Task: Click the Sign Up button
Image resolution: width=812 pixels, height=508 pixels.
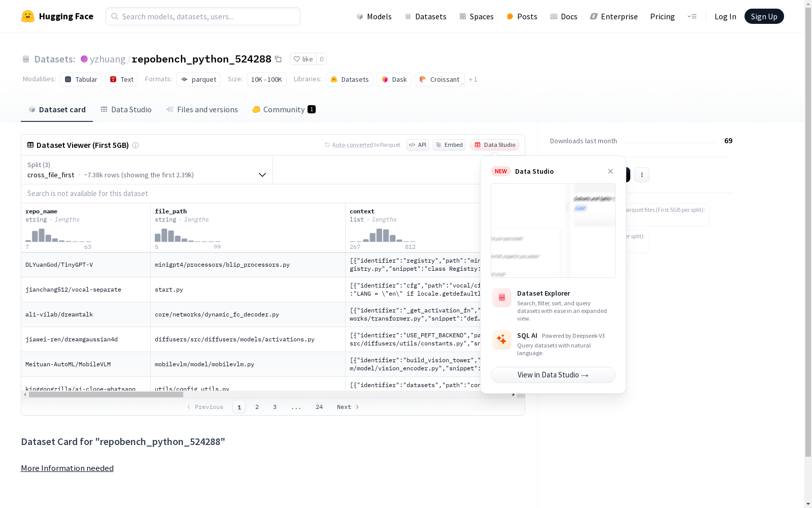Action: coord(764,16)
